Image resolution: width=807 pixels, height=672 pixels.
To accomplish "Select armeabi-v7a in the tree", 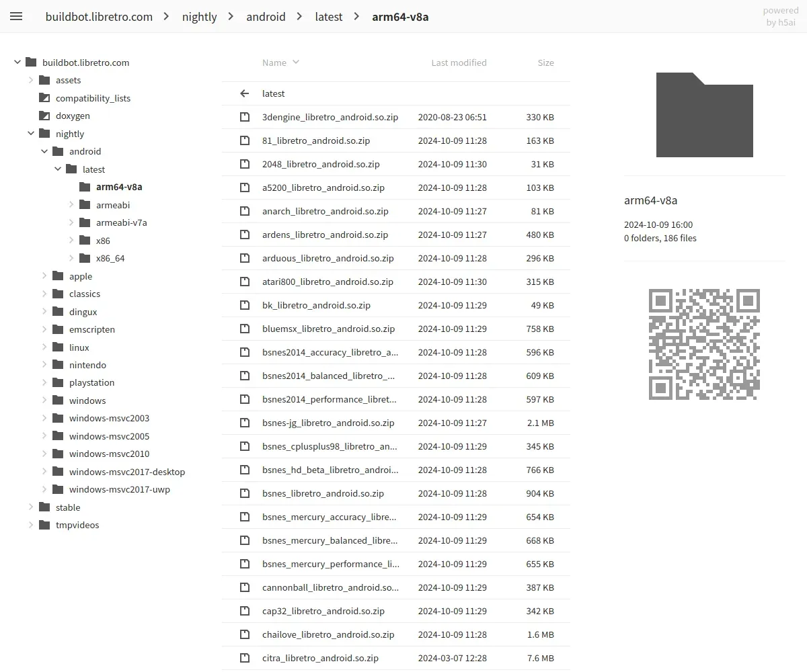I will 122,222.
